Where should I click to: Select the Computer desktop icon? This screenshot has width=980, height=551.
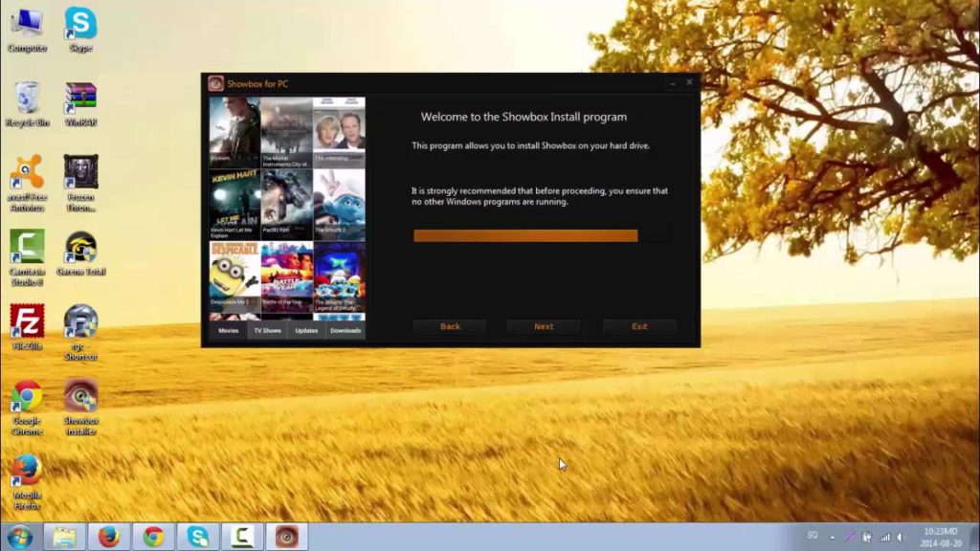coord(27,31)
